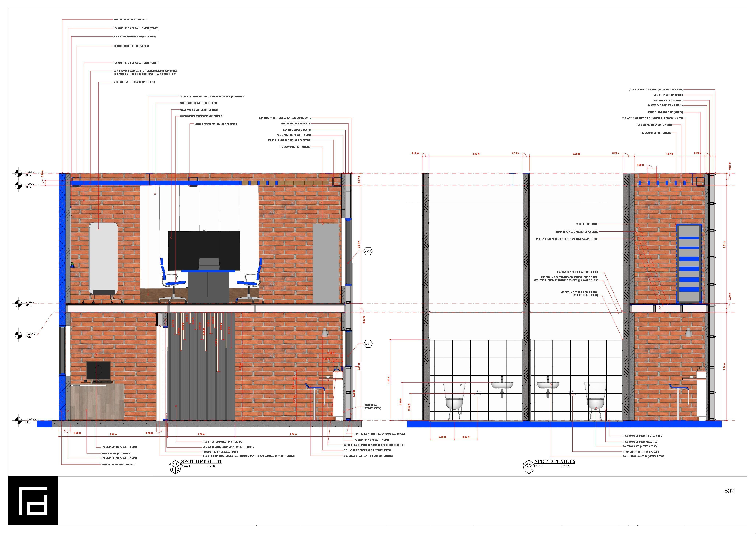Click the 1/2" THK. GYPSUM BOARD label
Image resolution: width=756 pixels, height=534 pixels.
click(x=297, y=130)
